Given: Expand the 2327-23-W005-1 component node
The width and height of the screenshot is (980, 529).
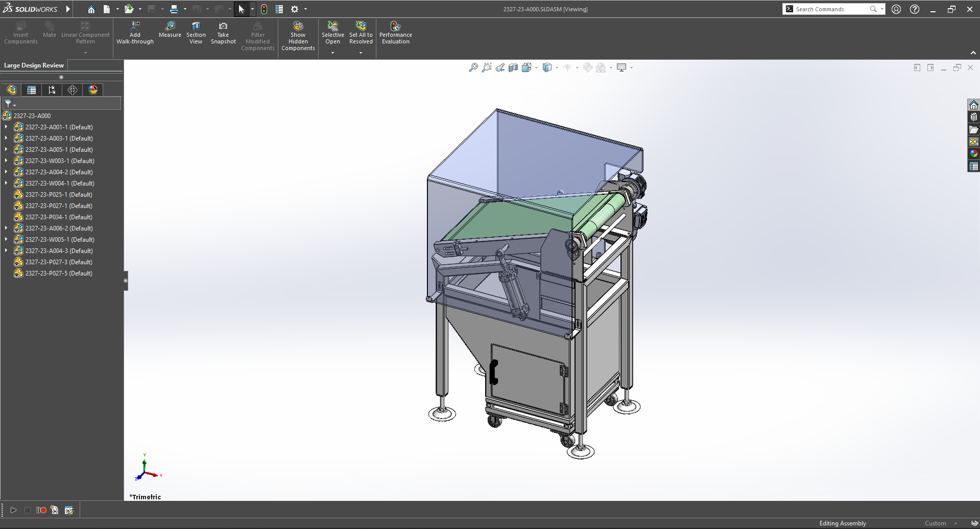Looking at the screenshot, I should pyautogui.click(x=6, y=240).
